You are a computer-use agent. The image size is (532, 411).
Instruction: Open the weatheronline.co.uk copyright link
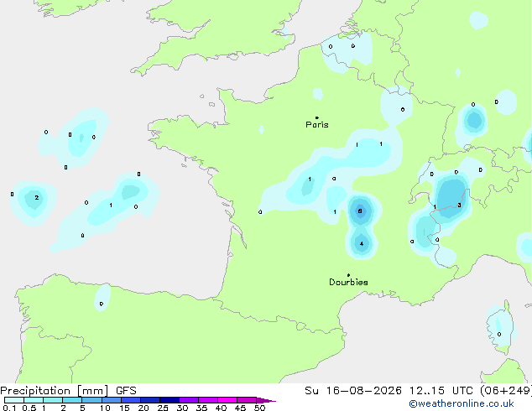(x=462, y=403)
